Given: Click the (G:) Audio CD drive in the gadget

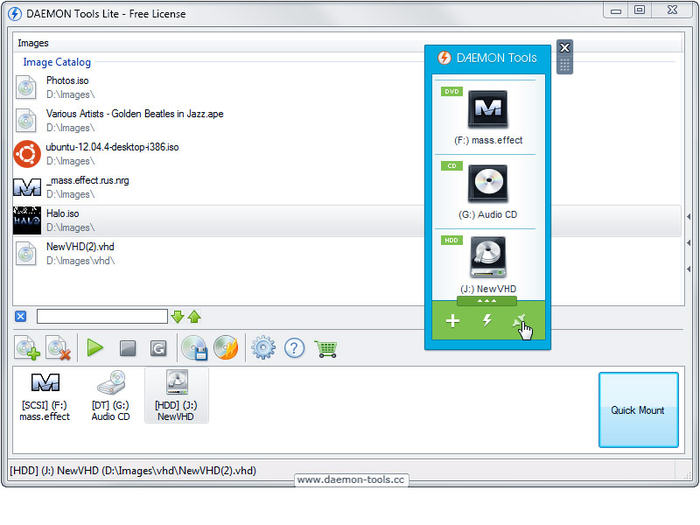Looking at the screenshot, I should point(488,191).
